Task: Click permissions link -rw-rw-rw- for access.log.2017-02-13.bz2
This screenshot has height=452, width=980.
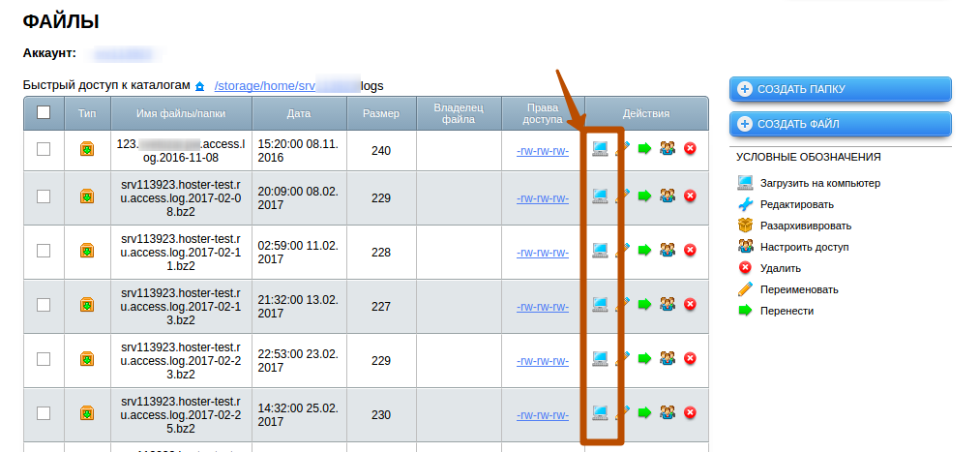Action: point(542,306)
